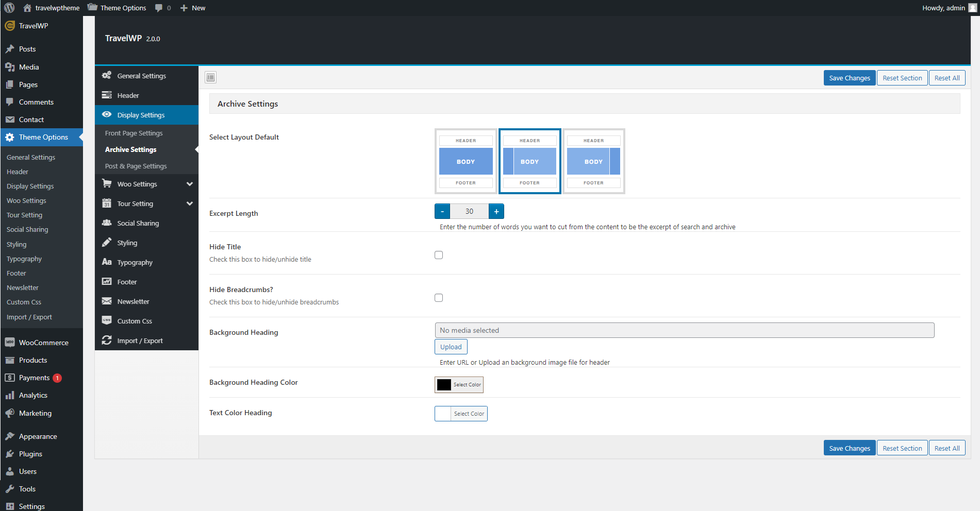Click the Theme Options gear icon
The height and width of the screenshot is (511, 980).
tap(10, 137)
